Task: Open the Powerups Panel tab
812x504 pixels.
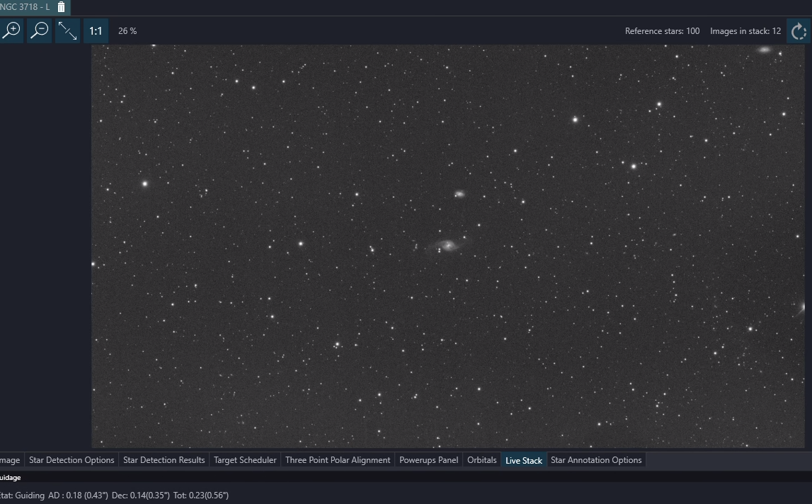Action: (x=429, y=460)
